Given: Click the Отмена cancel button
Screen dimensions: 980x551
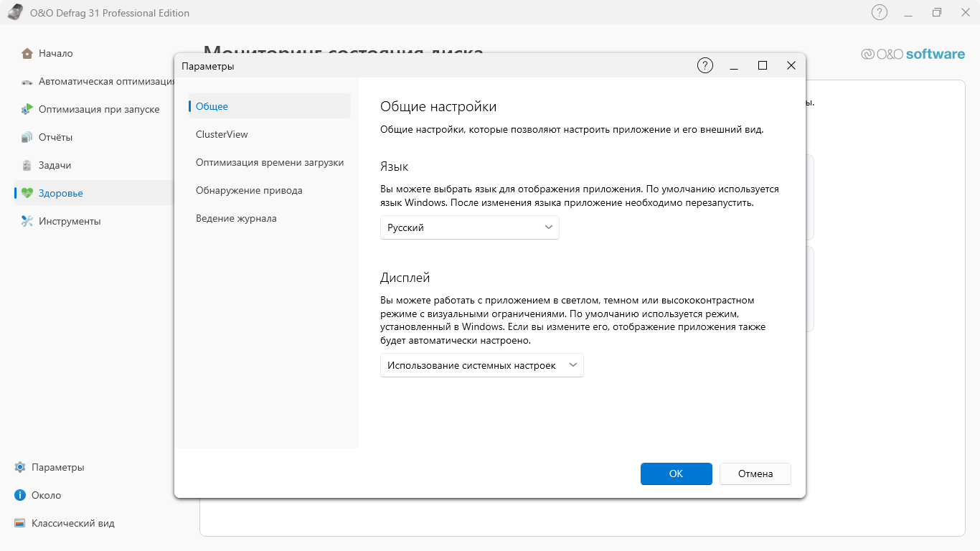Looking at the screenshot, I should coord(755,474).
